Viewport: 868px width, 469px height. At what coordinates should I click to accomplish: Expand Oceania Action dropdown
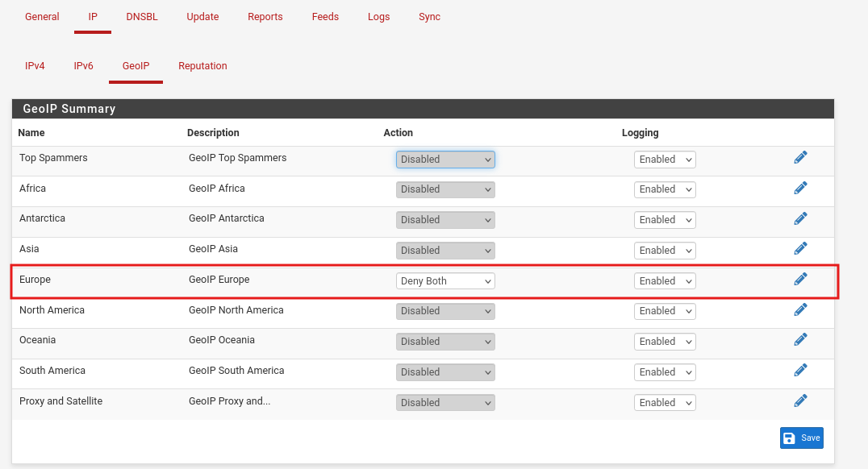(x=445, y=342)
